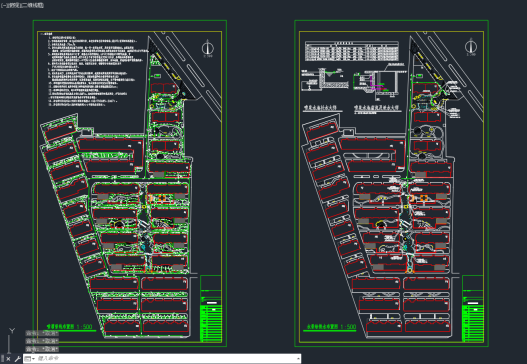Expand command history arrow at right end

(x=298, y=359)
